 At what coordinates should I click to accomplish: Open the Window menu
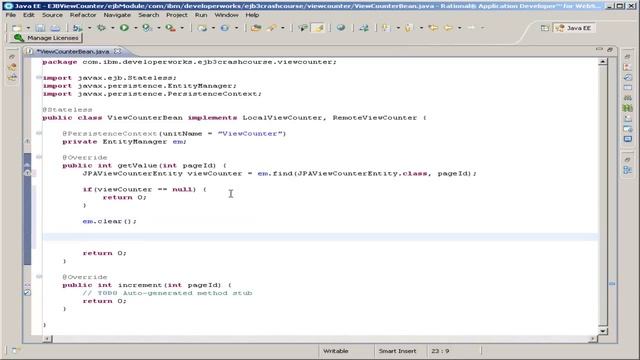pyautogui.click(x=226, y=15)
